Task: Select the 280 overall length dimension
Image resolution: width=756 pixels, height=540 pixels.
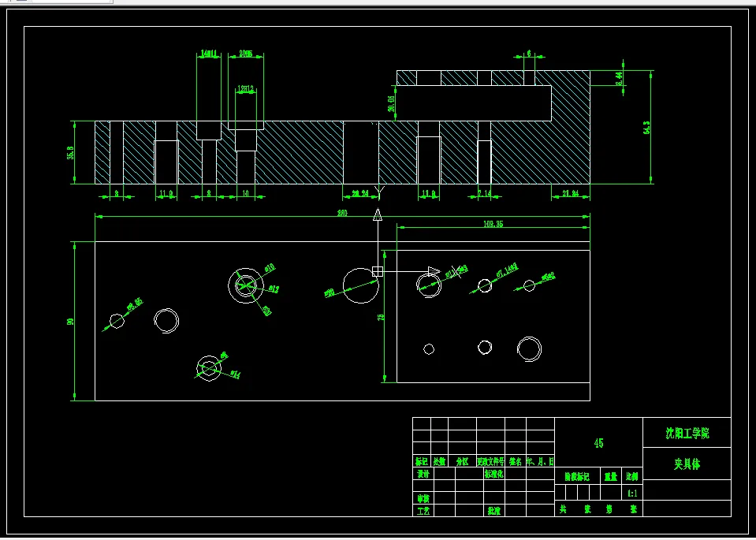Action: pyautogui.click(x=343, y=213)
